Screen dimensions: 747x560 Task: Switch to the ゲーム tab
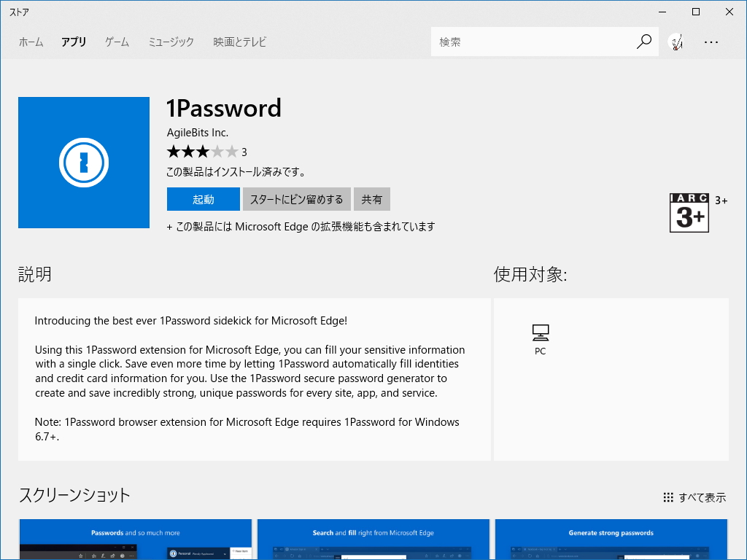click(x=116, y=42)
